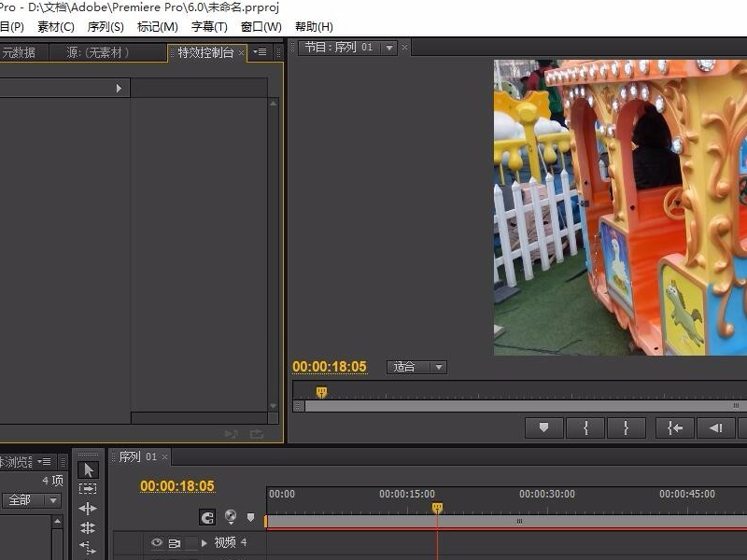
Task: Click the Set Encore chapter marker disc icon
Action: 231,516
